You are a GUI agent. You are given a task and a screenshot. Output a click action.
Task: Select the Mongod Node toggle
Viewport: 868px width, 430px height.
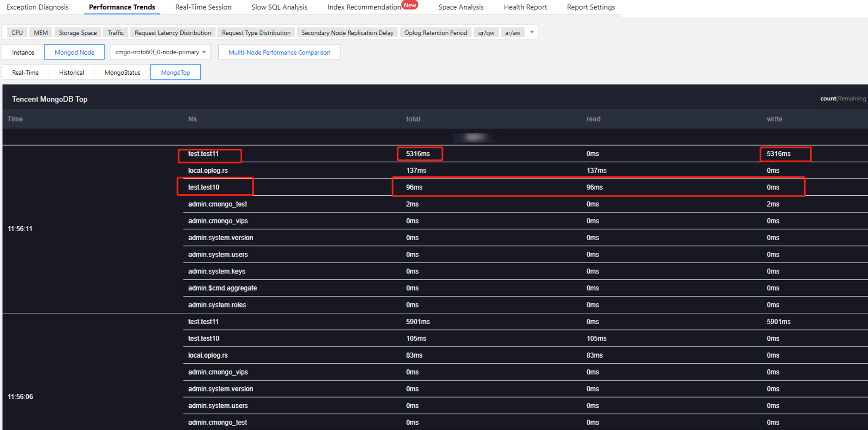pyautogui.click(x=74, y=52)
